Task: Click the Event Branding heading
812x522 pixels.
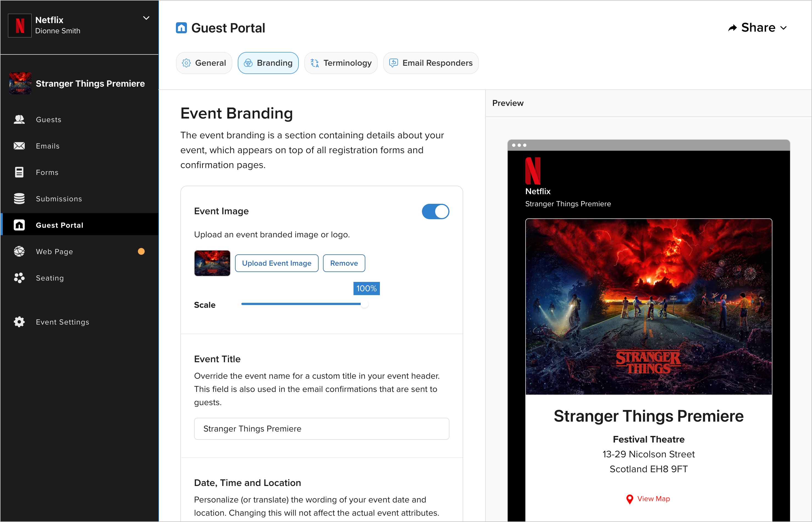Action: (236, 113)
